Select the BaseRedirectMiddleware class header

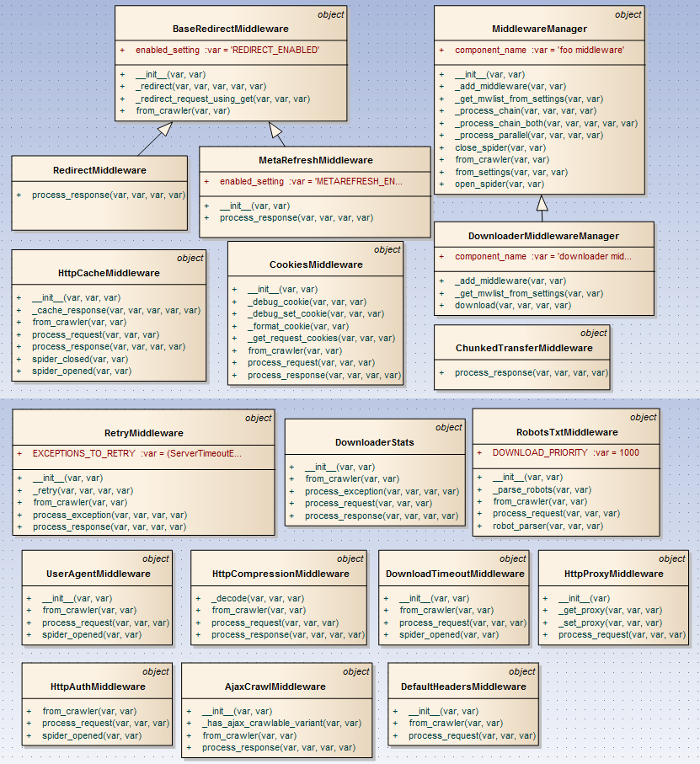coord(232,28)
